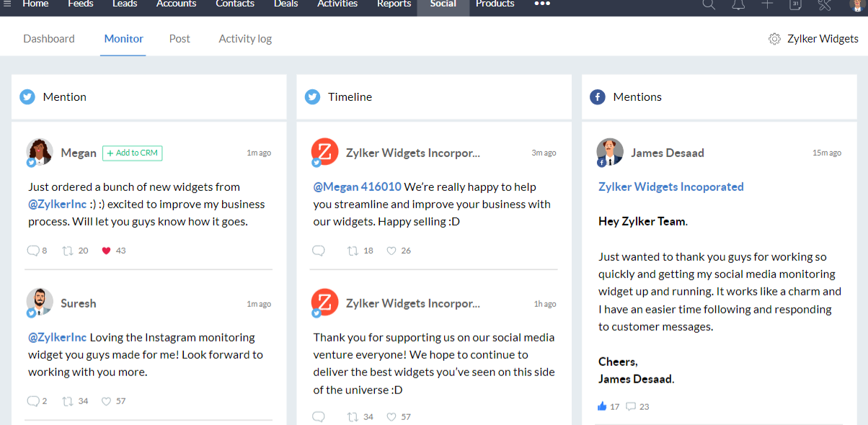Click Zylker logo on the 3m ago tweet

[x=324, y=152]
